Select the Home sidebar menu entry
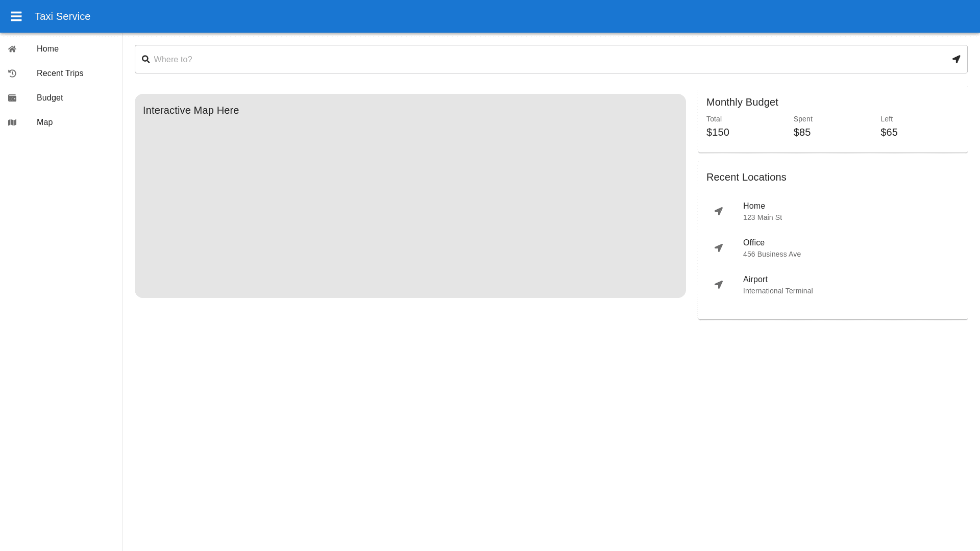The width and height of the screenshot is (980, 551). click(47, 49)
